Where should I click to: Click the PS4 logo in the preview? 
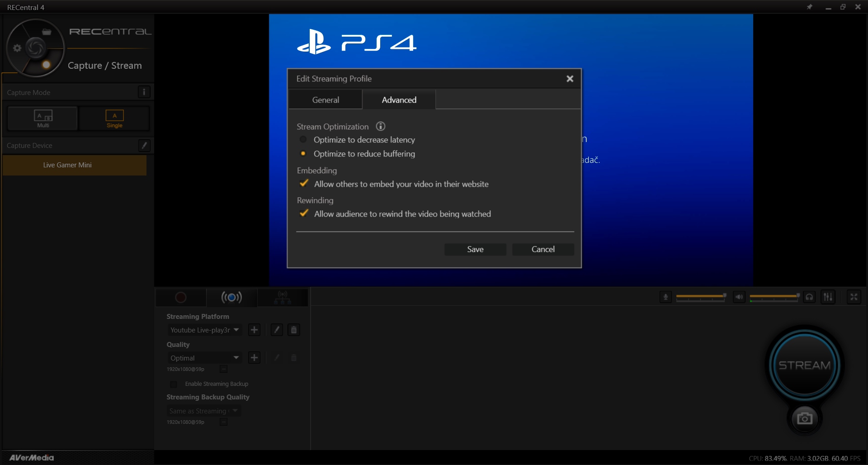click(357, 42)
